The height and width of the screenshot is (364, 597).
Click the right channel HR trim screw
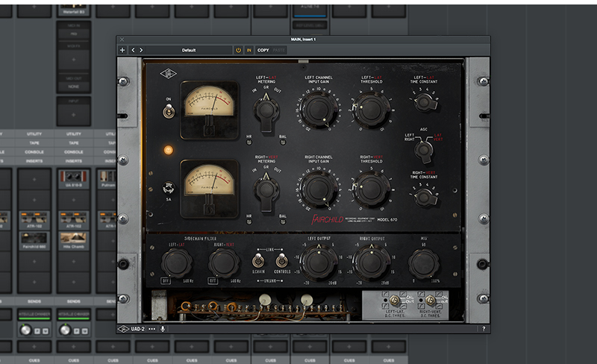click(x=249, y=222)
